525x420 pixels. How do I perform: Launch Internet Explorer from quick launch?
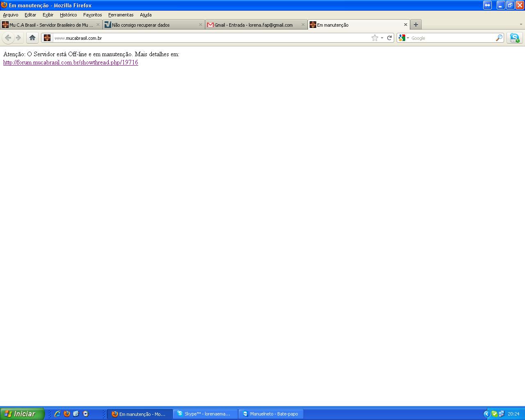pos(57,414)
